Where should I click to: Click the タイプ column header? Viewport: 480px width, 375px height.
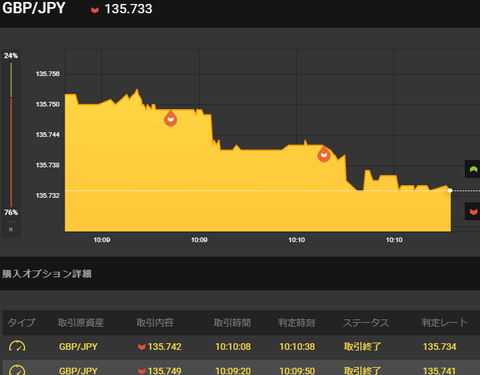21,322
